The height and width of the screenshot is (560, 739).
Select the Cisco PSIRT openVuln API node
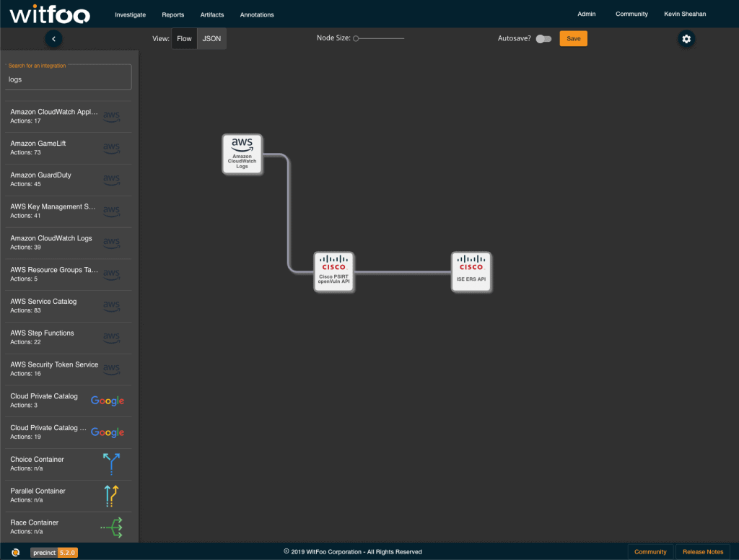[333, 272]
